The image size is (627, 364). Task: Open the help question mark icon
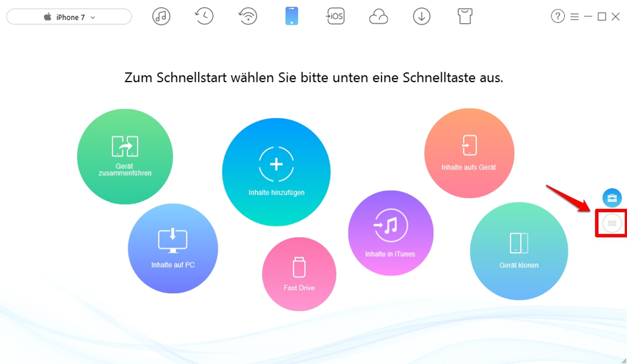coord(558,16)
